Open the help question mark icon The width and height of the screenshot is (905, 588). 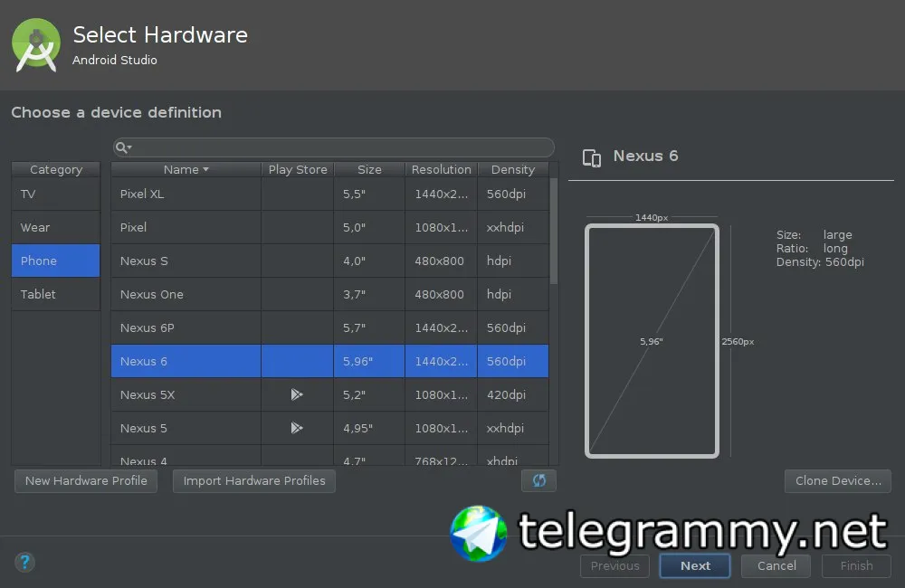coord(24,562)
